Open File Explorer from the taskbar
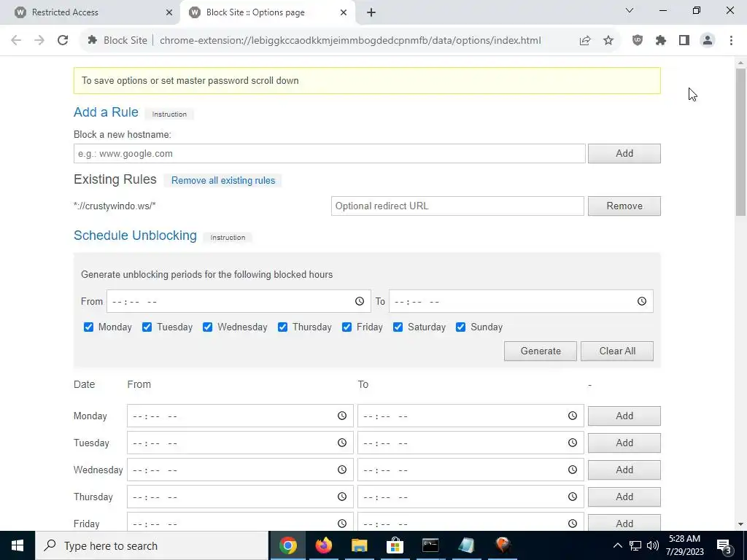Screen dimensions: 747x560 click(360, 545)
